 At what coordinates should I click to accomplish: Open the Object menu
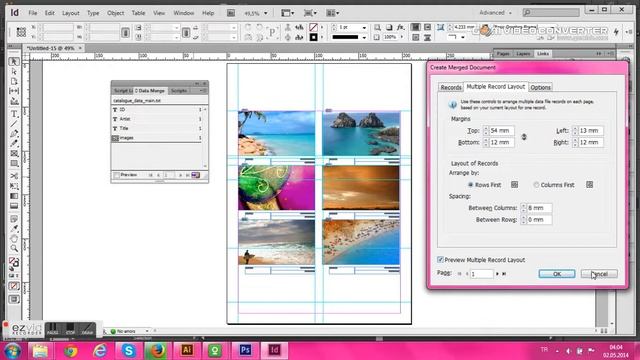(x=116, y=13)
